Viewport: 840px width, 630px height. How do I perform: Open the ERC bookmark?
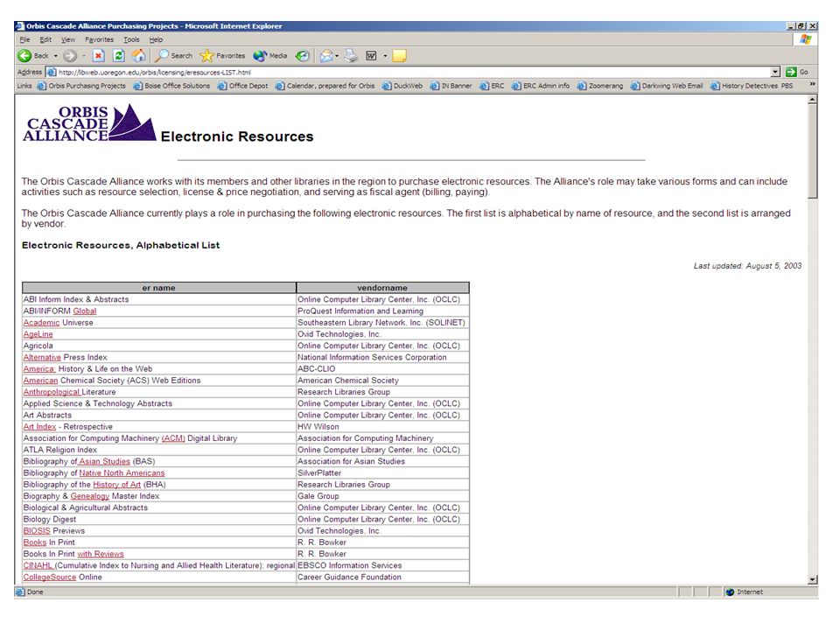point(492,86)
